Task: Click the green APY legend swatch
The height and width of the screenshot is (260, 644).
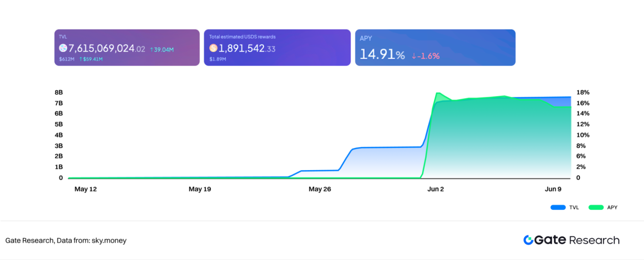Action: click(596, 207)
